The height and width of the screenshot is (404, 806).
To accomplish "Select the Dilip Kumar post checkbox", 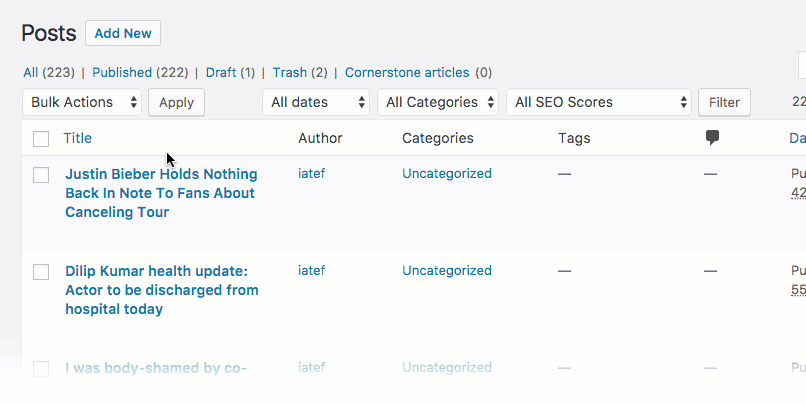I will (41, 272).
